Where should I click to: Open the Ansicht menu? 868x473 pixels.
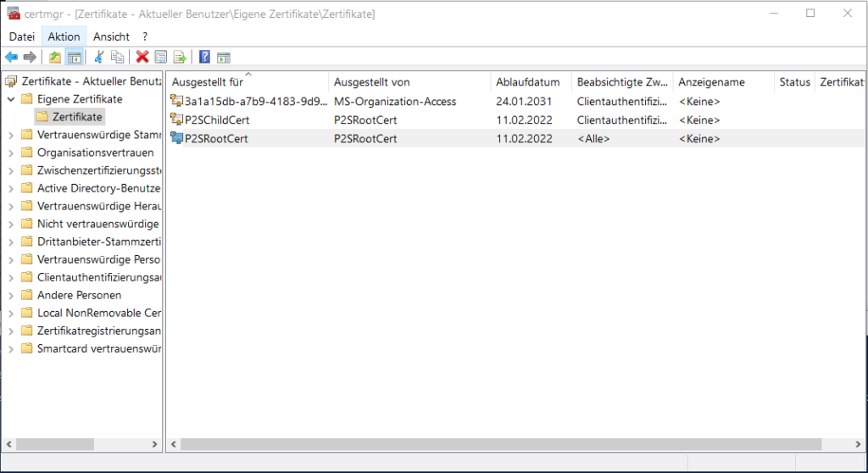tap(111, 36)
